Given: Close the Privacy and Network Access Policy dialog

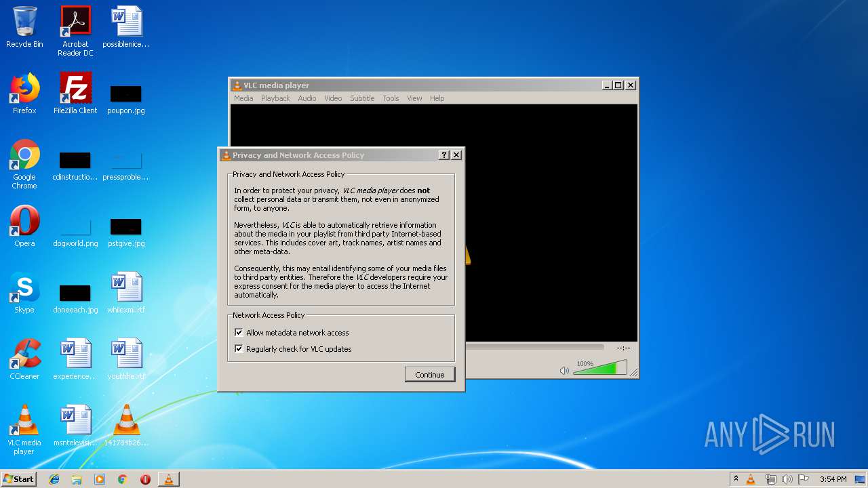Looking at the screenshot, I should (456, 155).
